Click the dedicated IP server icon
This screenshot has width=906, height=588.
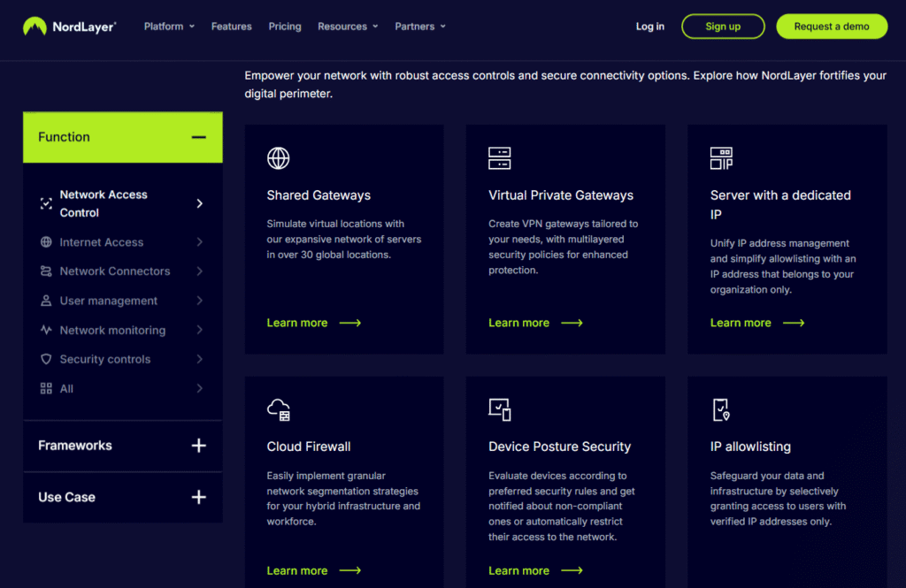pos(720,157)
